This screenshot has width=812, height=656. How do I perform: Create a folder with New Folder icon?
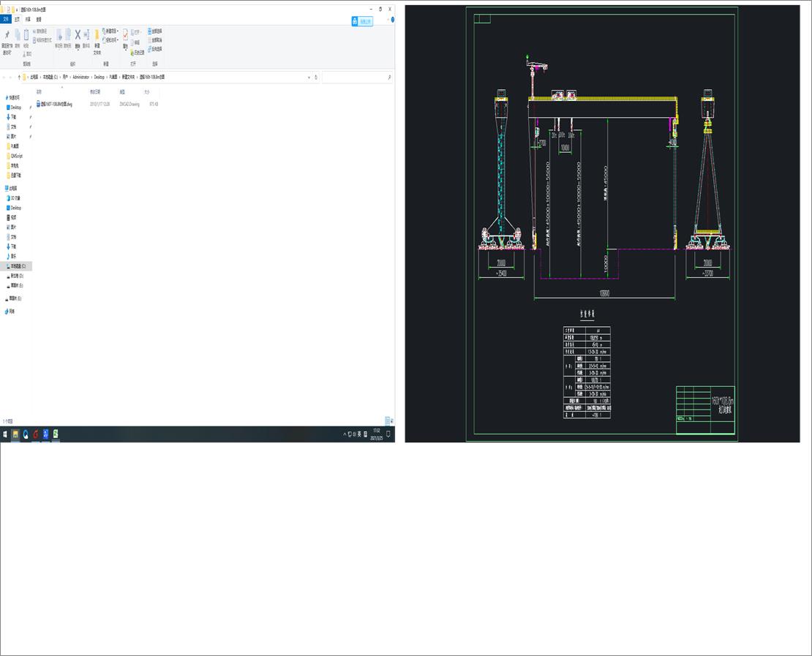coord(97,37)
